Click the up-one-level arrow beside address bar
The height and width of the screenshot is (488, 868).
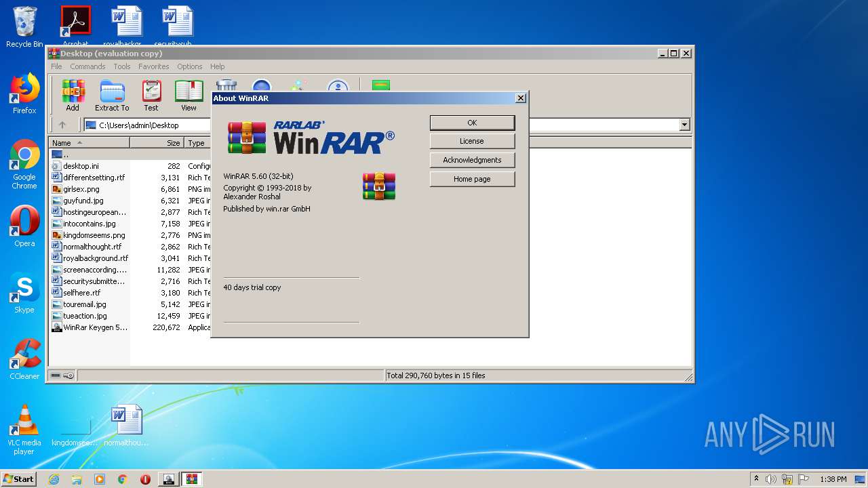tap(62, 125)
